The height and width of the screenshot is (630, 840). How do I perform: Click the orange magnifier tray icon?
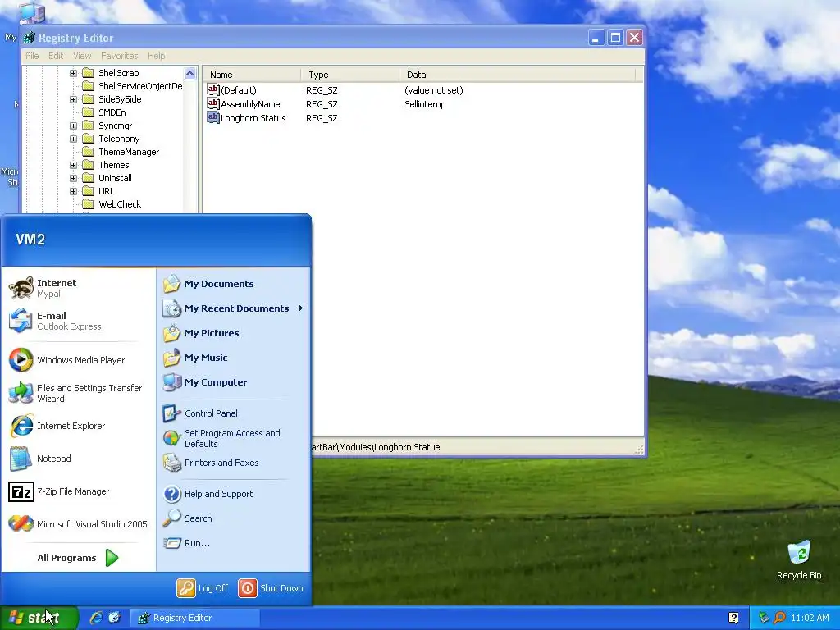pyautogui.click(x=779, y=618)
